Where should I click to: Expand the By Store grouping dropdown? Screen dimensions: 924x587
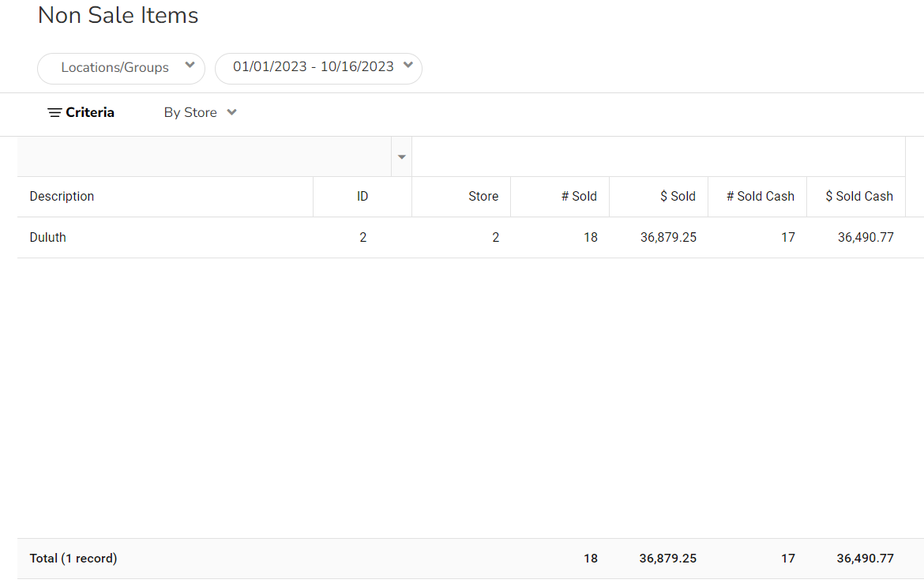[x=200, y=113]
